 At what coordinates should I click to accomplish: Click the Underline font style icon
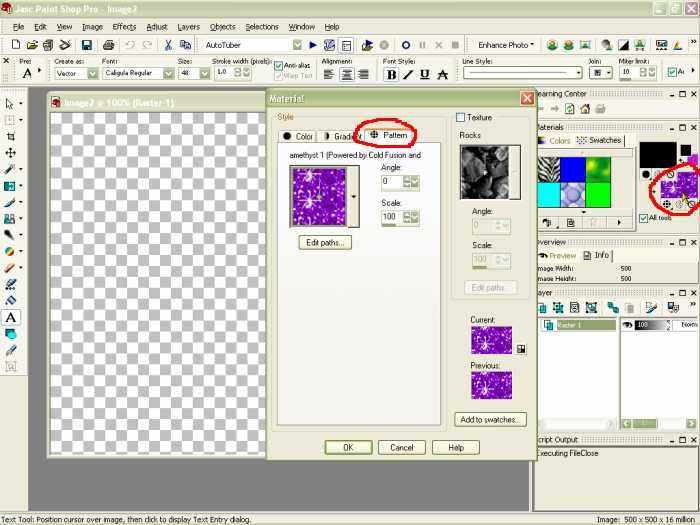coord(425,75)
